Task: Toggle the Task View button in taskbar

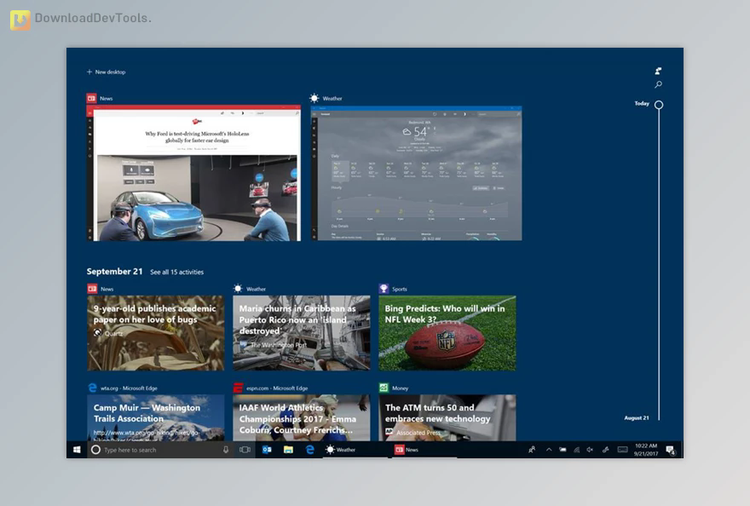Action: 245,450
